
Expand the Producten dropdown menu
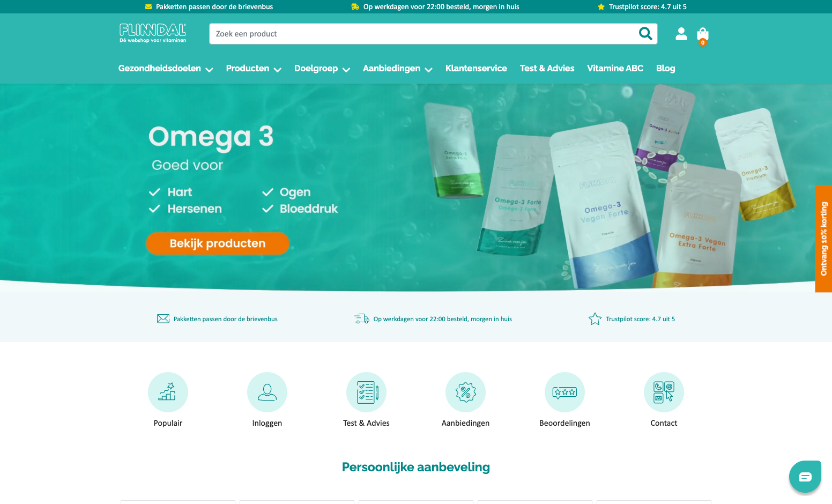[x=254, y=69]
